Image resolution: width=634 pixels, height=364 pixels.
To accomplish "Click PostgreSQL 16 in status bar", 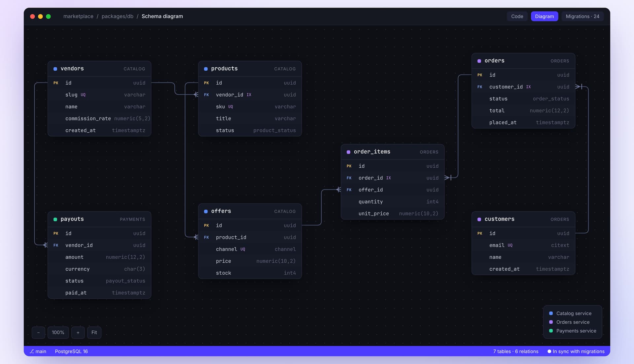I will click(x=71, y=351).
